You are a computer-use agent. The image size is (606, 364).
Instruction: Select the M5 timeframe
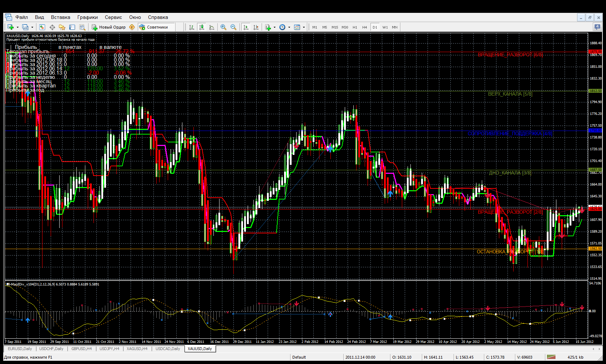[x=324, y=27]
